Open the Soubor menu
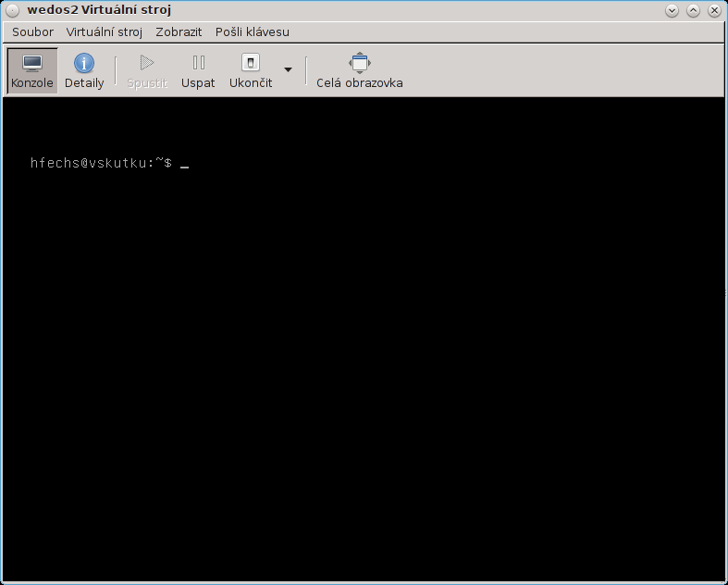 point(33,32)
